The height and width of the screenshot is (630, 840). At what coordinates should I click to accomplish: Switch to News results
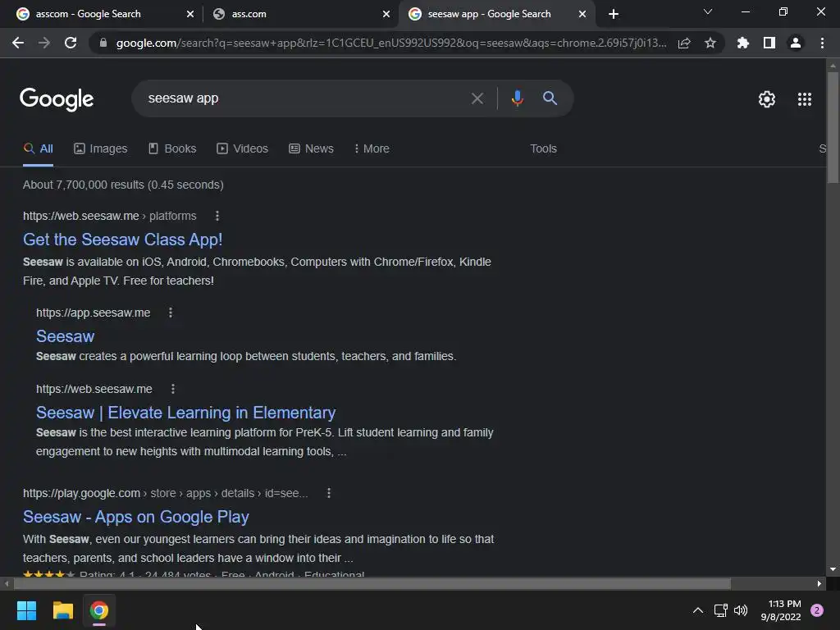[311, 149]
